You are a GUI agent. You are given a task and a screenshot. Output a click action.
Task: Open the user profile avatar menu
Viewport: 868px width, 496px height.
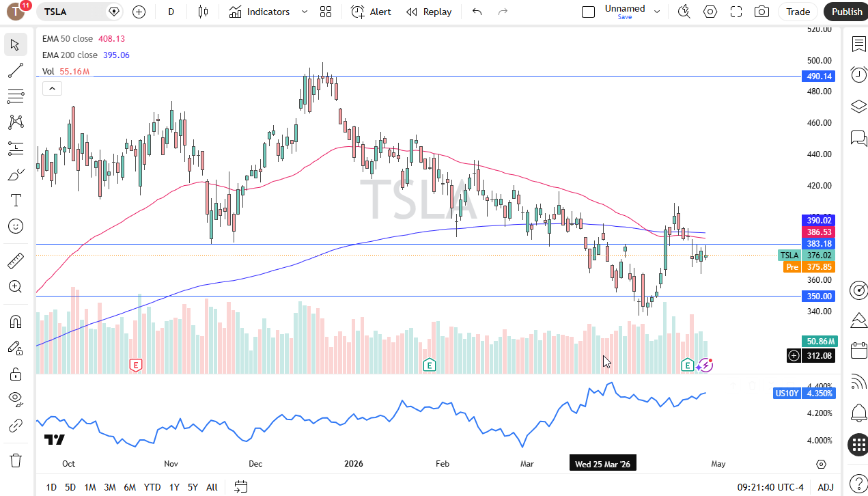point(15,11)
